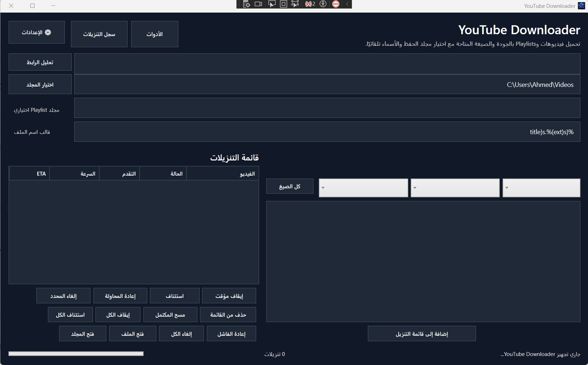
Task: Click the filename template field with title).s.%(ext)s
Action: pyautogui.click(x=327, y=132)
